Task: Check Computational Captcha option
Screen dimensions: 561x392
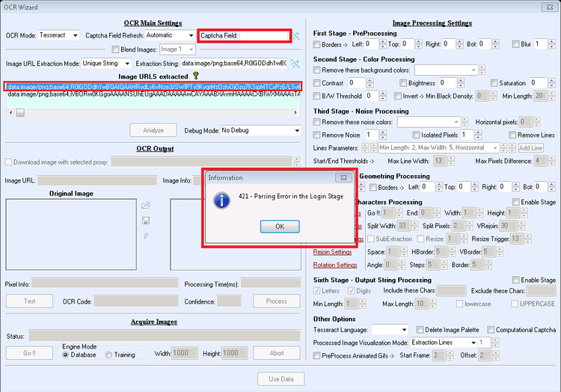Action: point(491,329)
